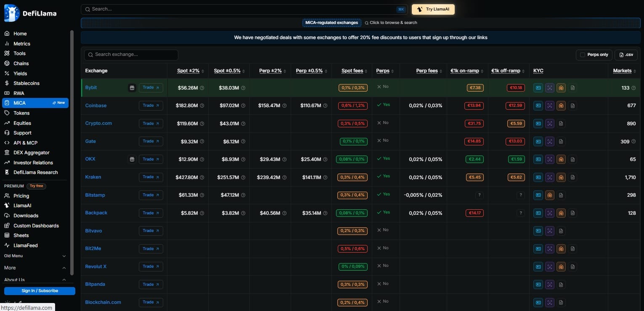Viewport: 644px width, 311px height.
Task: Click the gift icon next to OKX
Action: pyautogui.click(x=132, y=159)
